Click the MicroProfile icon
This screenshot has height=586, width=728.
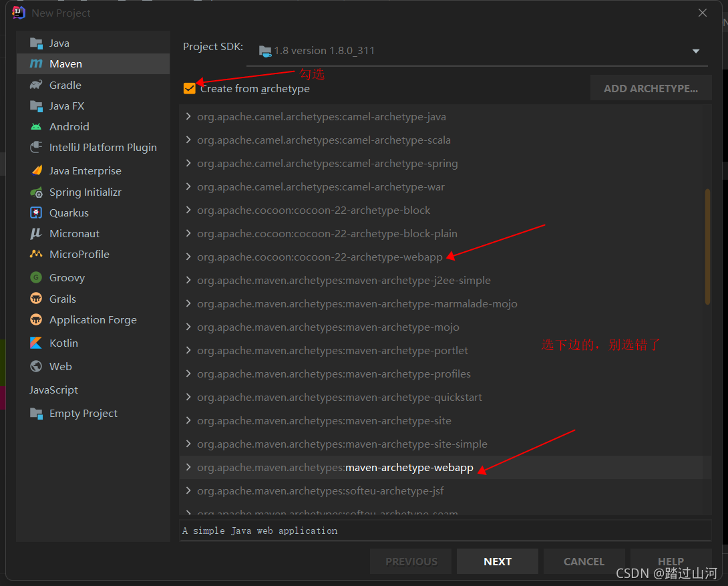point(36,254)
